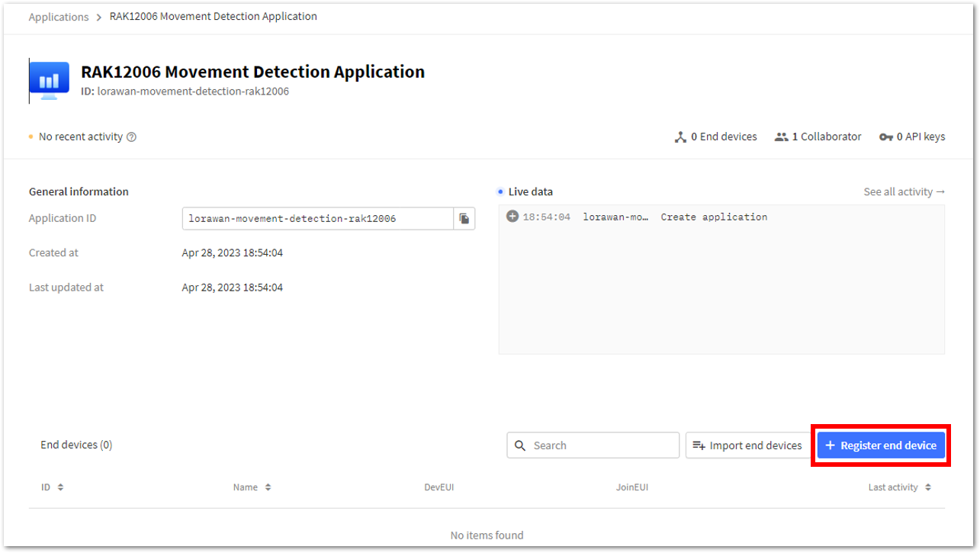
Task: Click Import end devices button
Action: point(747,445)
